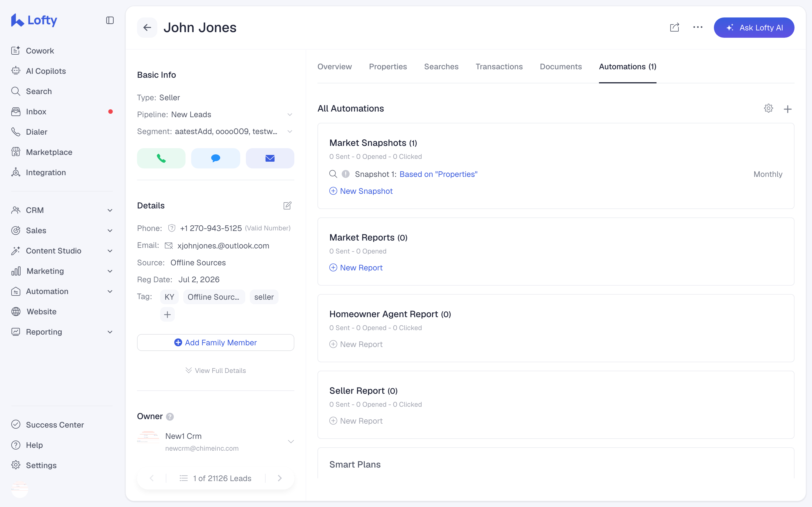Open the three-dot more options menu
Image resolution: width=812 pixels, height=507 pixels.
pos(698,28)
